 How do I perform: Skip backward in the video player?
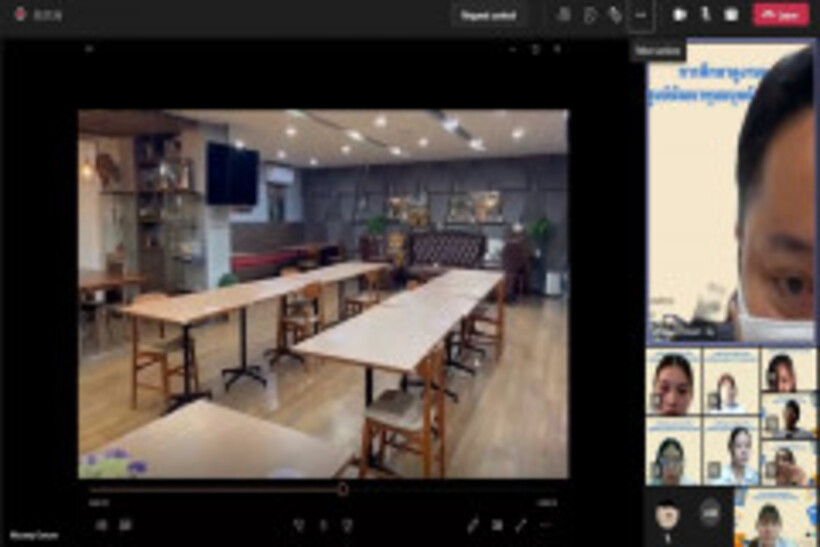298,525
